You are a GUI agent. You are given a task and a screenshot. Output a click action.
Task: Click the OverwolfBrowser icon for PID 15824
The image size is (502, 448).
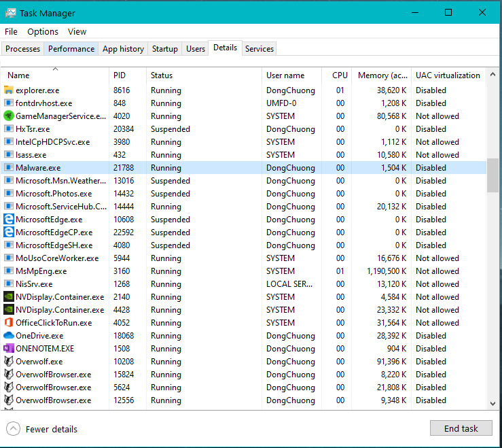click(9, 375)
